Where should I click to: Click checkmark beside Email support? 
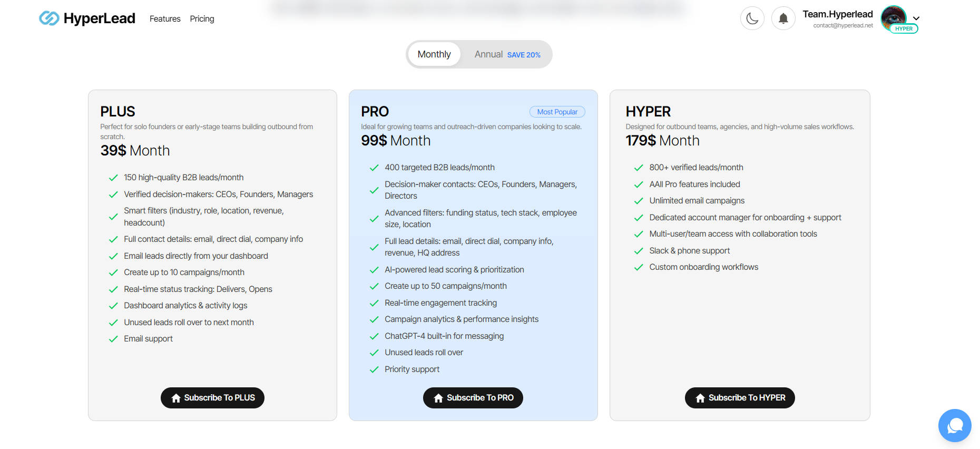pyautogui.click(x=113, y=339)
